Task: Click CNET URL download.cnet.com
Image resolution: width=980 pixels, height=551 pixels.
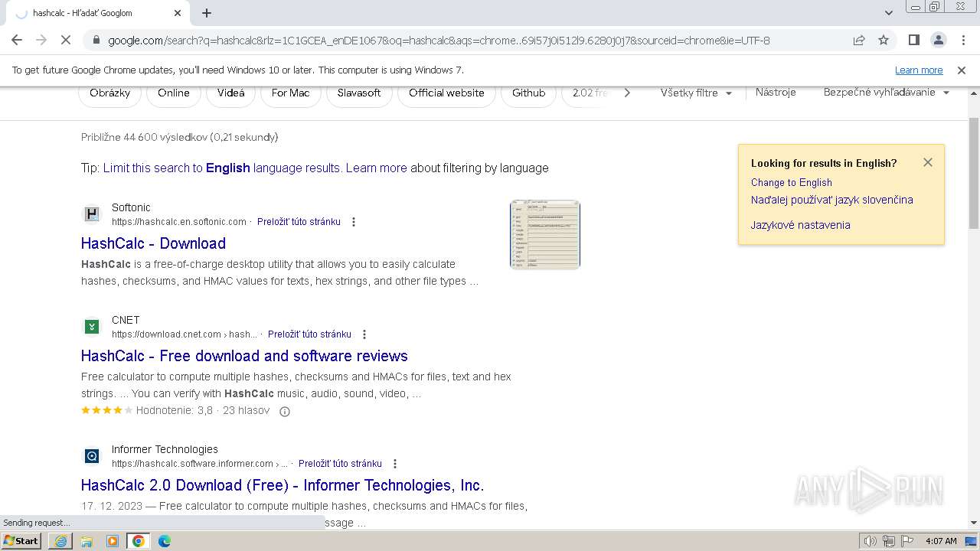Action: coord(185,334)
